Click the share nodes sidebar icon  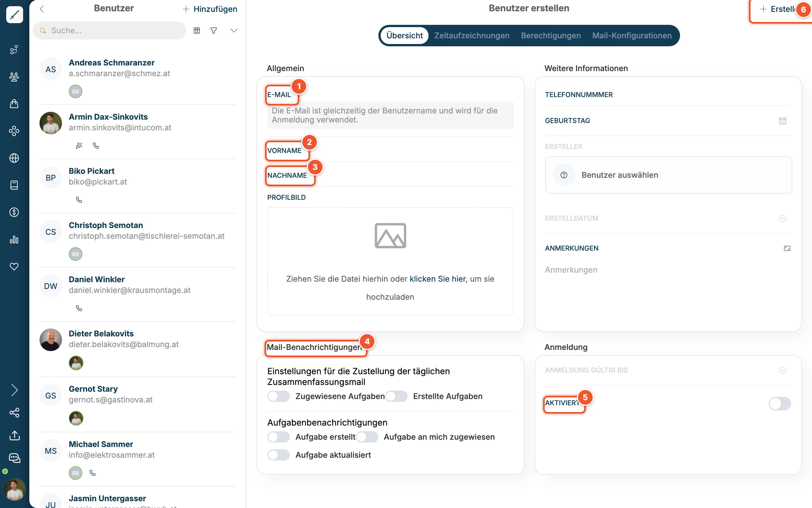tap(14, 413)
